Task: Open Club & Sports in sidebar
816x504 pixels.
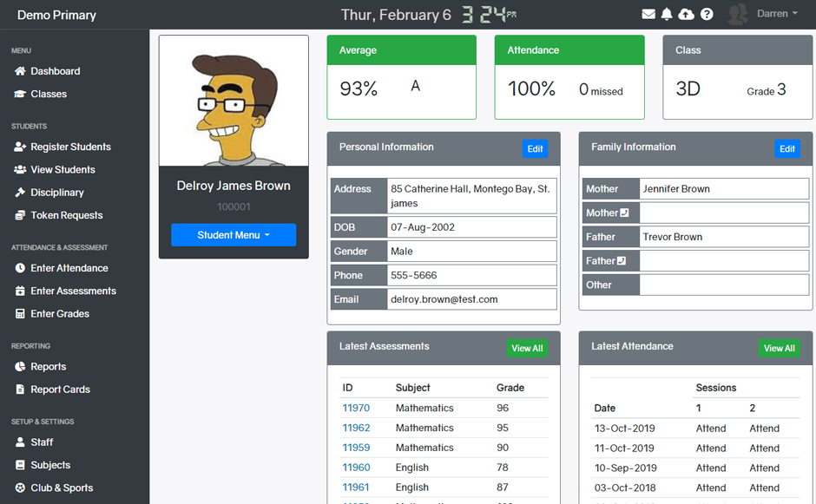Action: 62,488
